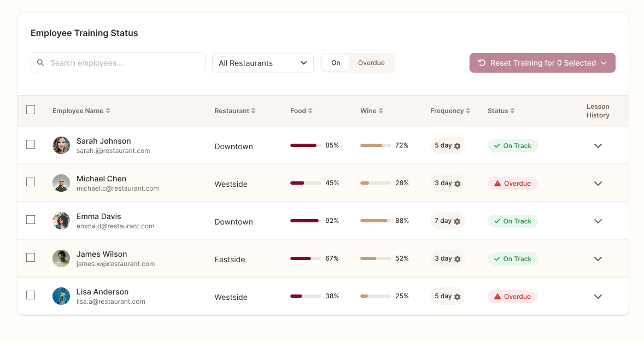Screen dimensions: 644x342
Task: Click the Reset Training for 0 Selected button
Action: pos(542,62)
